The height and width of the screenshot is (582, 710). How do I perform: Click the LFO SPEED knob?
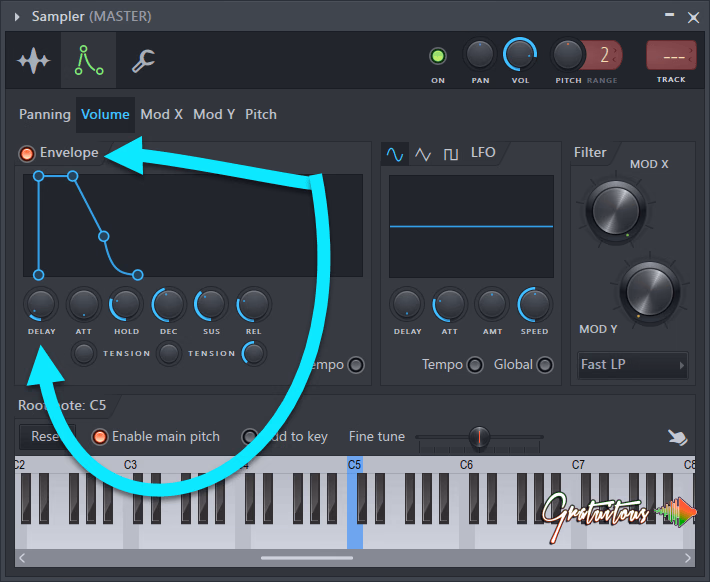(534, 303)
